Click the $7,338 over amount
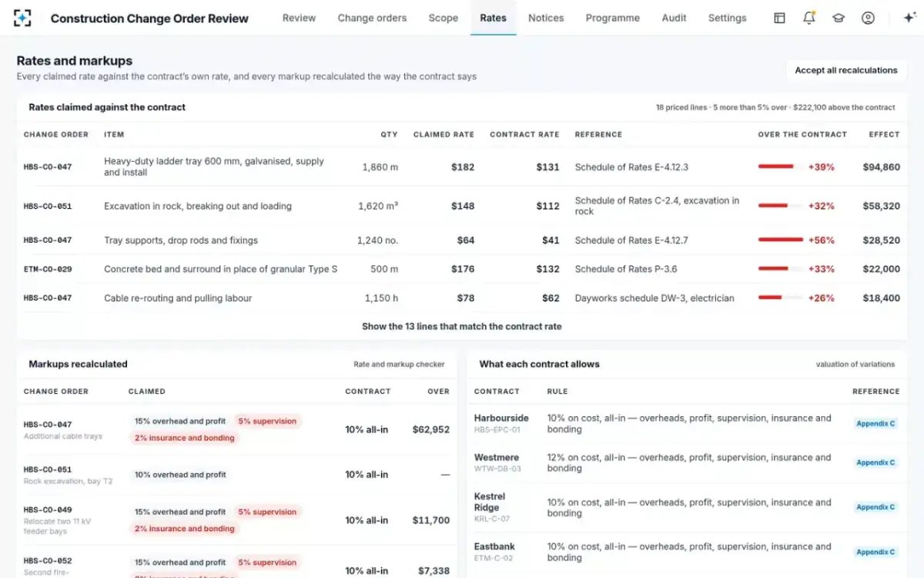 [x=434, y=571]
